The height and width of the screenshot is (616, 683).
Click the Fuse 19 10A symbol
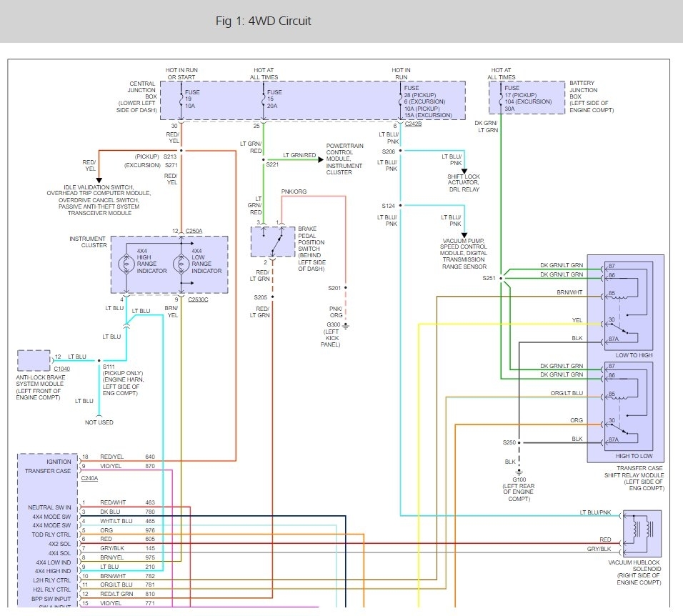(x=181, y=99)
